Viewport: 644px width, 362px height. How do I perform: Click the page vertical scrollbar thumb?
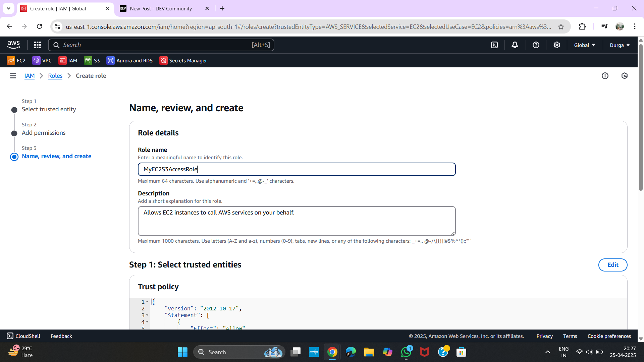pyautogui.click(x=641, y=117)
